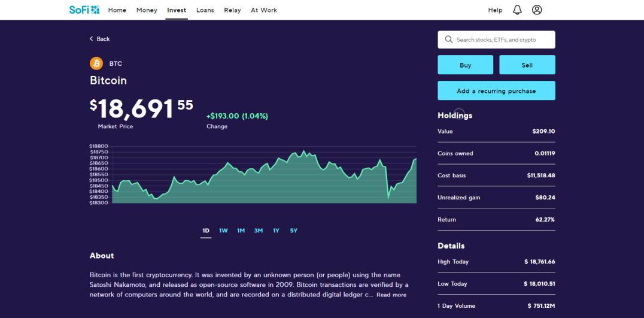This screenshot has width=644, height=318.
Task: Go to the Home menu
Action: [117, 10]
